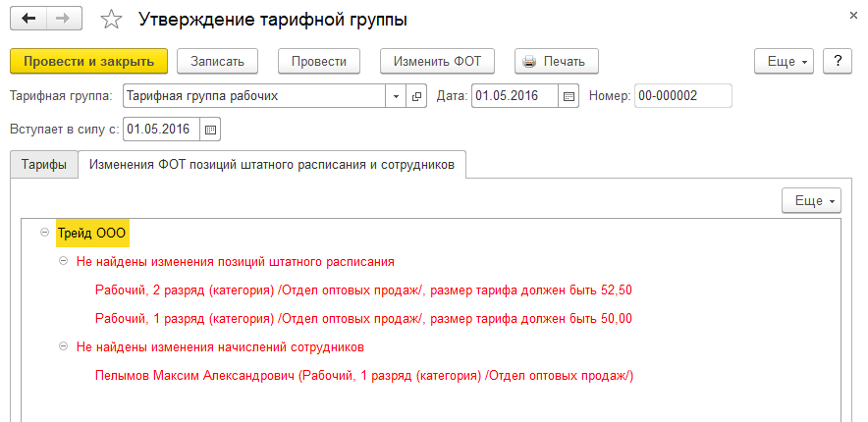Image resolution: width=868 pixels, height=422 pixels.
Task: Open the tariff group record with the open-form icon
Action: click(x=416, y=96)
